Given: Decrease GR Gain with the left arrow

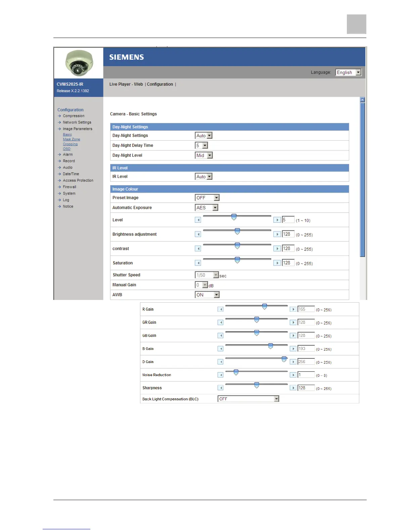Looking at the screenshot, I should click(221, 322).
